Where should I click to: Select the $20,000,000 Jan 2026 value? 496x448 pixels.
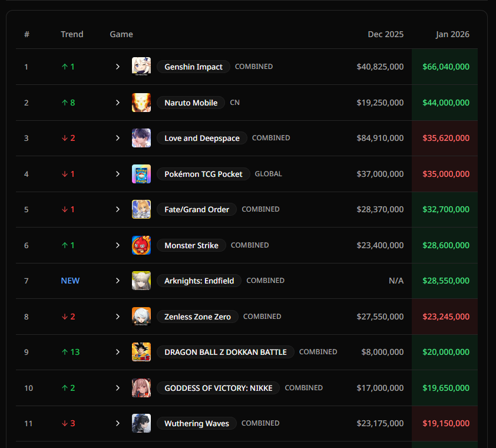click(446, 352)
